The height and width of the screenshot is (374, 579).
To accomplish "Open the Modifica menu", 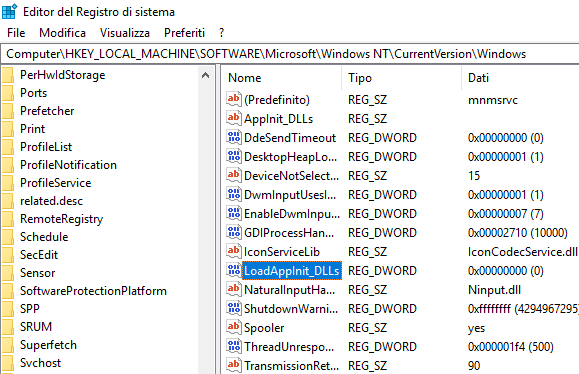I will [62, 33].
